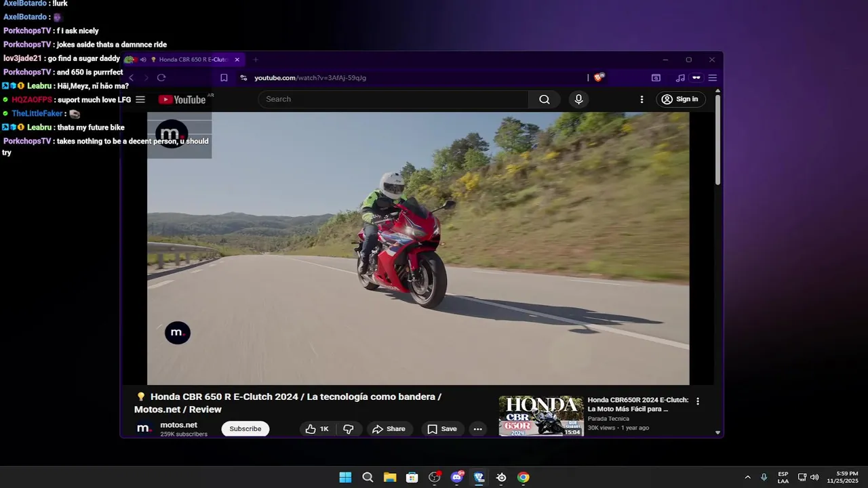Click the YouTube search magnifier button
This screenshot has height=488, width=868.
tap(545, 100)
